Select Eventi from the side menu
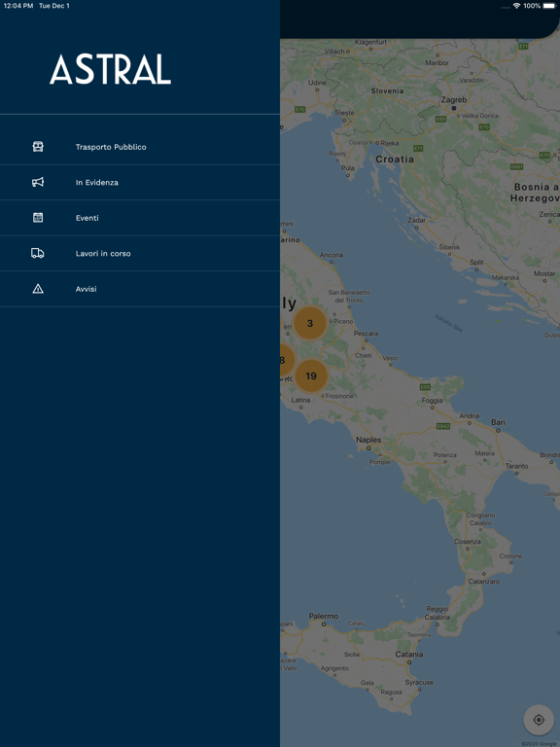Image resolution: width=560 pixels, height=747 pixels. (140, 218)
